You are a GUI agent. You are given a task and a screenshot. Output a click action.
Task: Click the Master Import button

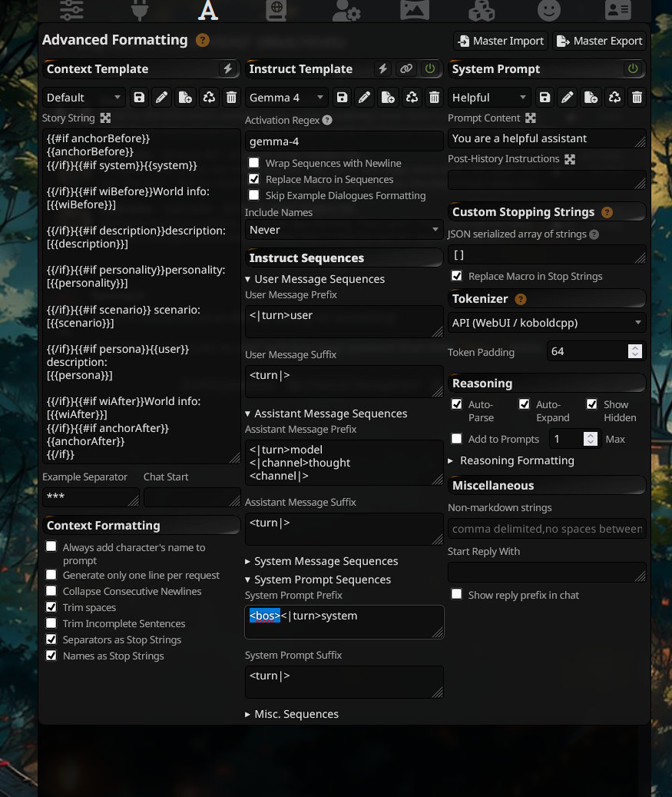click(502, 41)
